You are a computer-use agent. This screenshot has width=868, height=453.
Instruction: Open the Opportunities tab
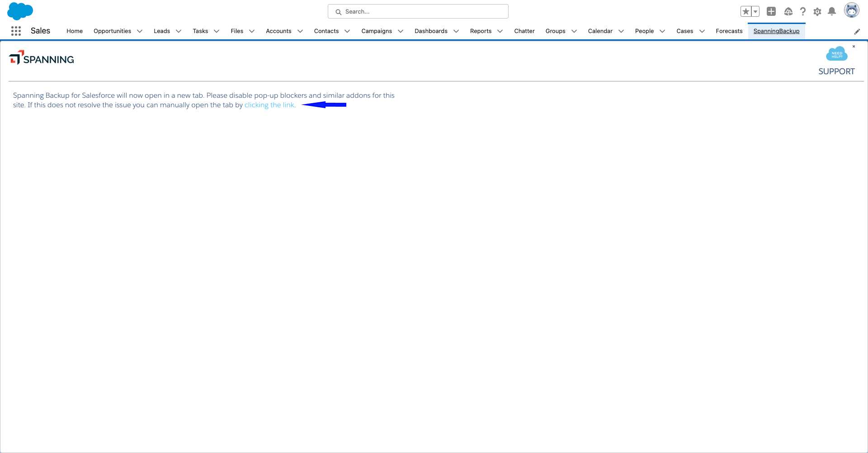coord(112,31)
